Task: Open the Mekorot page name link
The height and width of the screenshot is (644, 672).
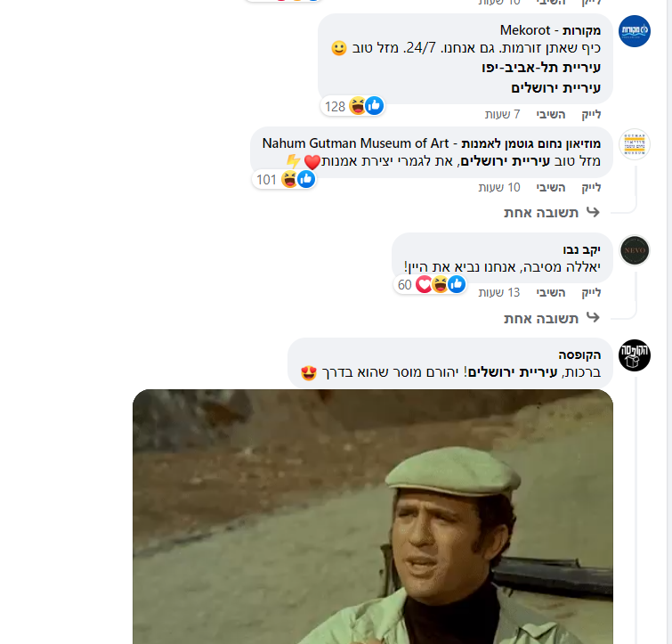Action: (x=550, y=30)
